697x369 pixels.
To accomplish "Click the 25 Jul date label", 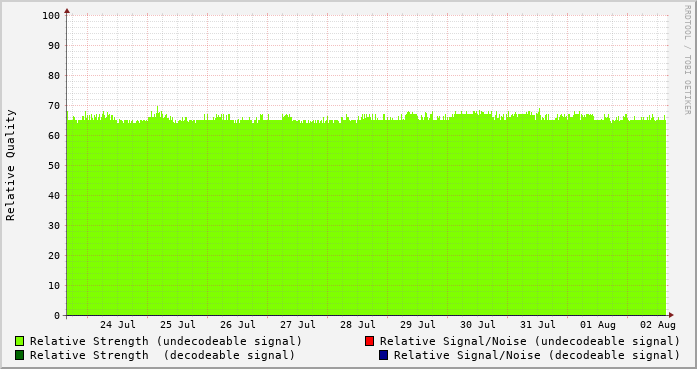I will click(178, 325).
